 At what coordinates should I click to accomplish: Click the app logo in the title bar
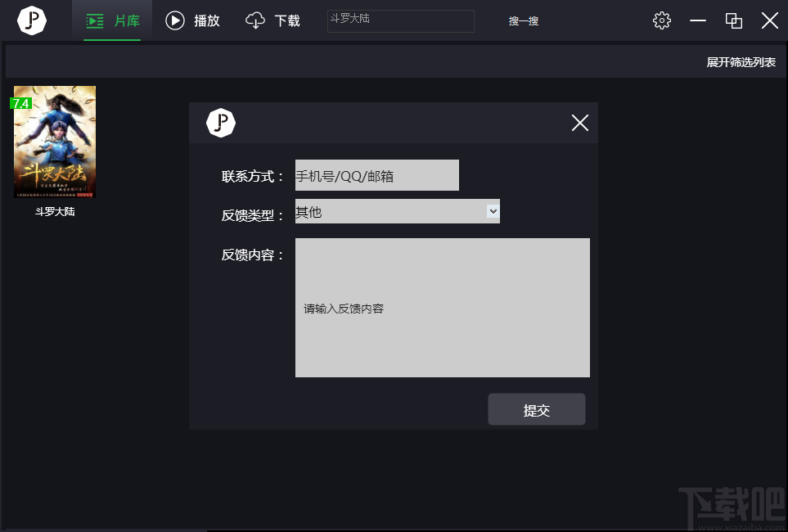[x=32, y=20]
